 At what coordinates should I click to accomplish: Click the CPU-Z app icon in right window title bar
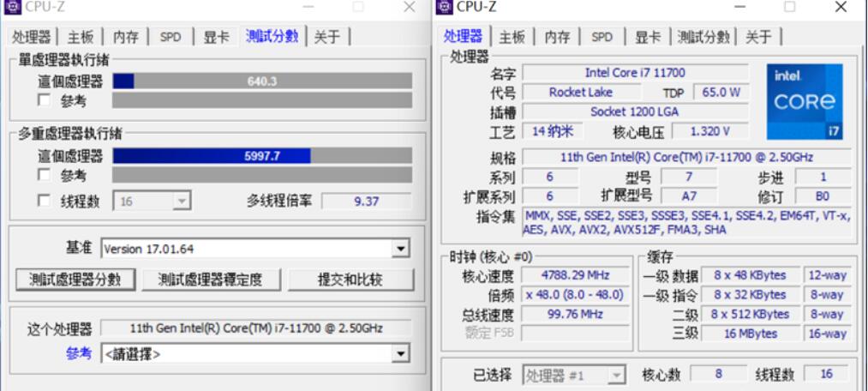(x=445, y=7)
